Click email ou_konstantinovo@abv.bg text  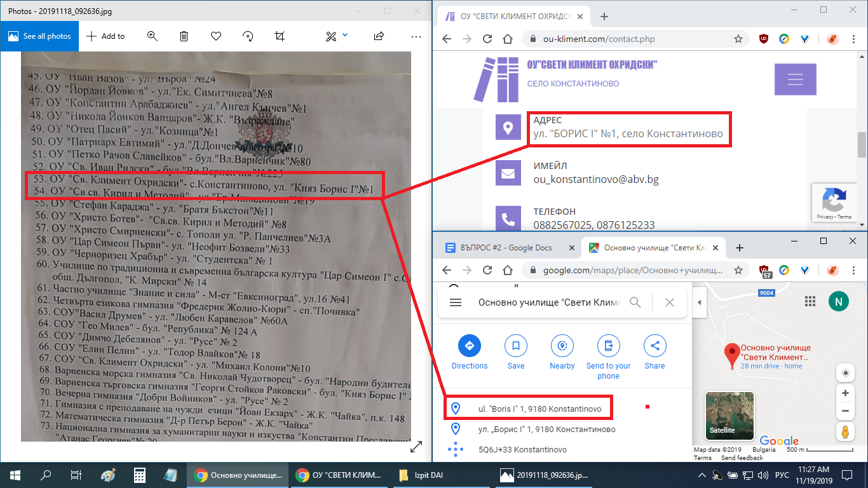point(596,179)
